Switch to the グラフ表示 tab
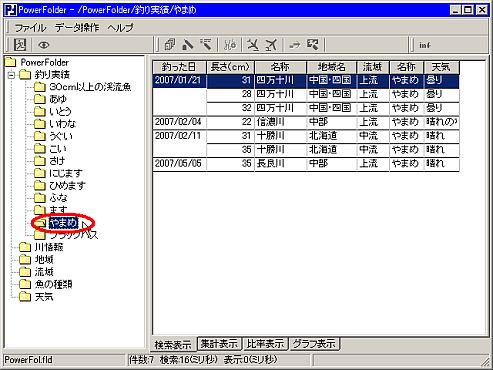The width and height of the screenshot is (493, 370). pos(314,343)
